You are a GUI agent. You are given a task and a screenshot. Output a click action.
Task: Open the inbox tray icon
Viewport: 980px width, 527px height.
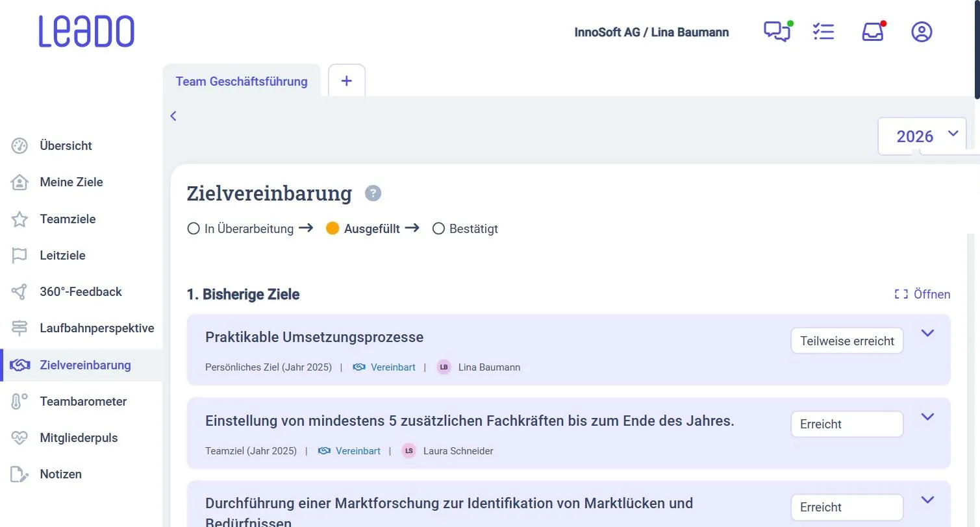pyautogui.click(x=873, y=32)
